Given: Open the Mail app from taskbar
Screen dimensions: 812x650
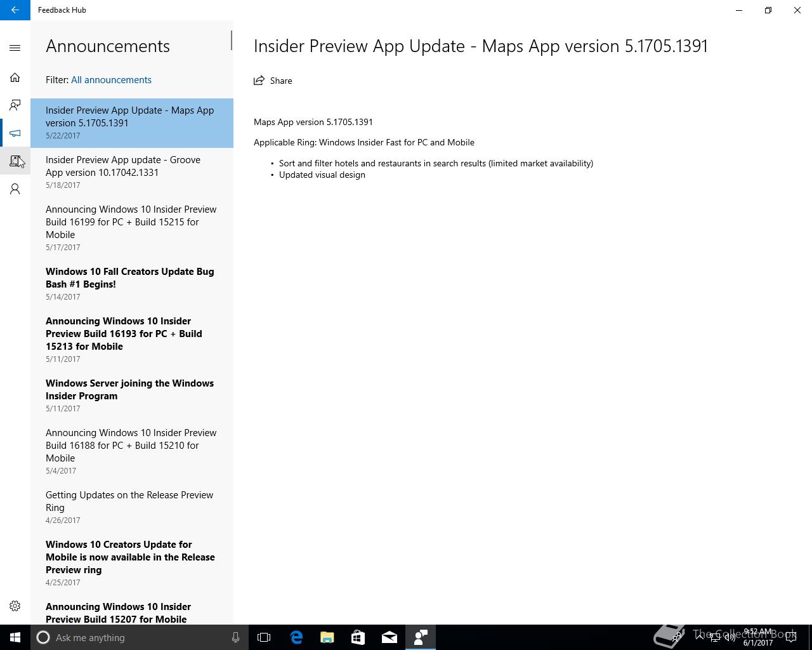Looking at the screenshot, I should (390, 637).
